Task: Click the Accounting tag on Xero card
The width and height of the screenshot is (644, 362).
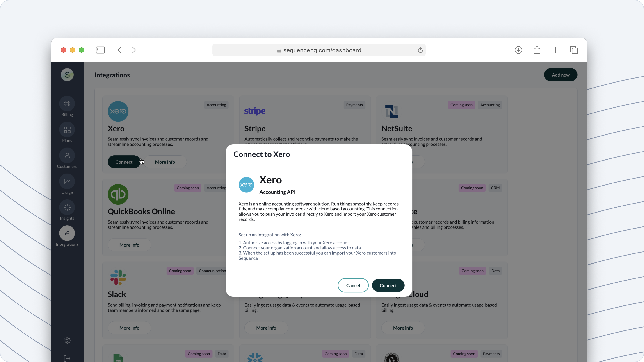Action: click(216, 105)
